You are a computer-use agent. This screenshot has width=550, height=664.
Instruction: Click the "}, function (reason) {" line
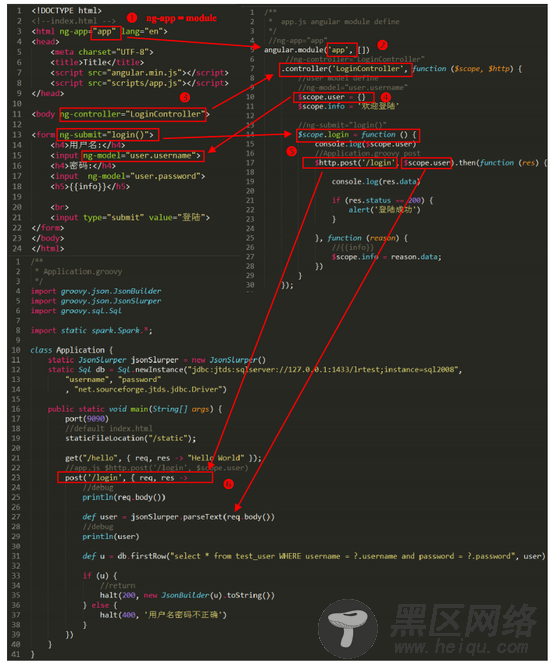point(361,238)
